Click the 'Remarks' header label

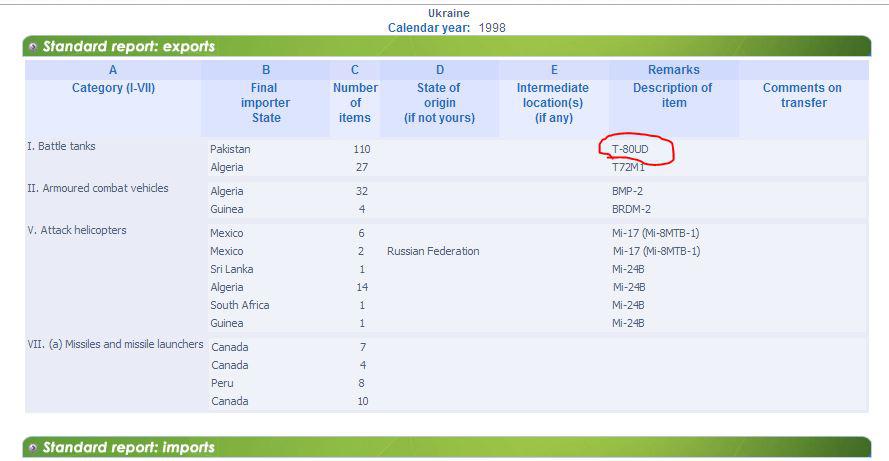point(674,70)
